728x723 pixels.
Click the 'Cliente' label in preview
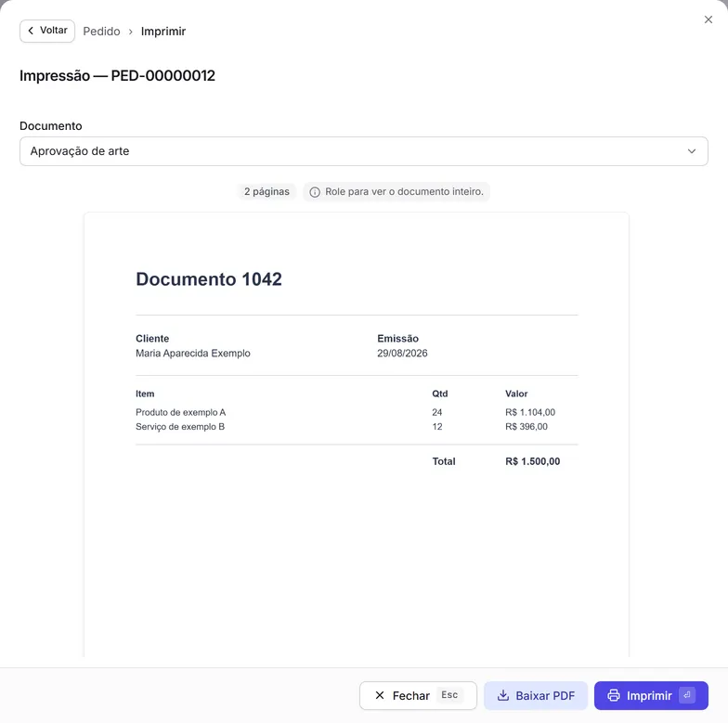[152, 338]
